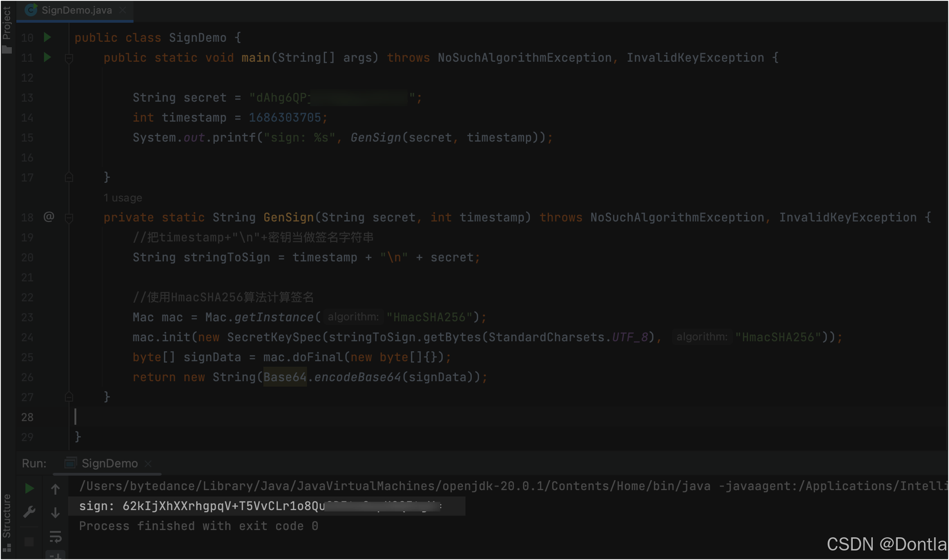Screen dimensions: 949x560
Task: Click the Chinese comment on line 19
Action: coord(253,237)
